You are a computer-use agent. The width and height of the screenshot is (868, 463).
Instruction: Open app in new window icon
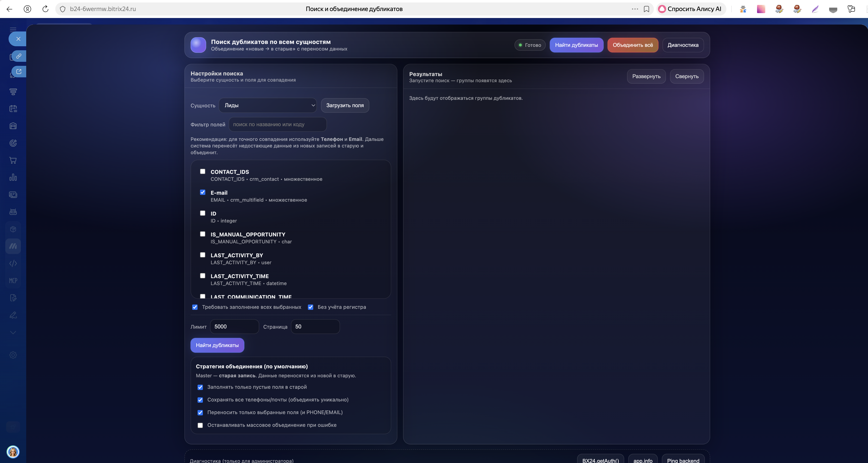click(x=19, y=72)
